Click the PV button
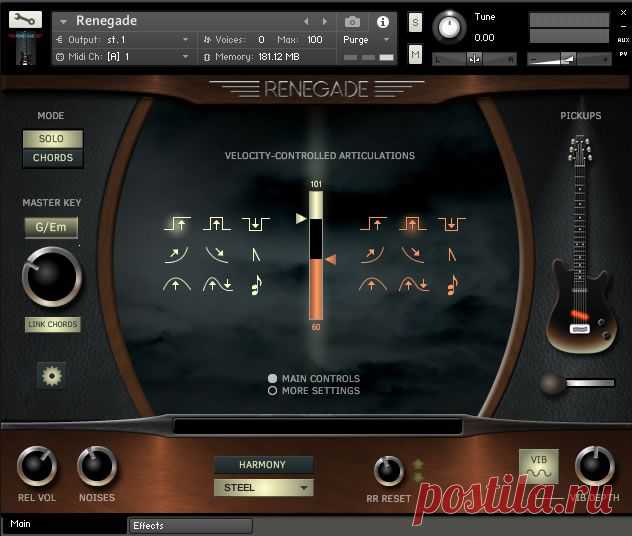The image size is (632, 536). 623,54
